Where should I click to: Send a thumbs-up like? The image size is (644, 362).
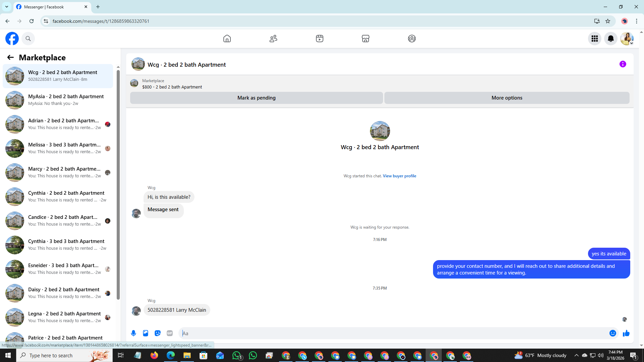click(x=626, y=333)
